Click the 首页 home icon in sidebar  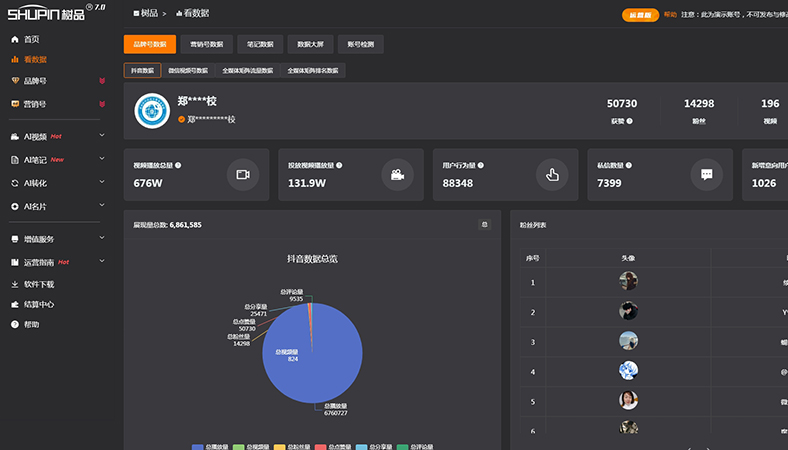[x=15, y=39]
